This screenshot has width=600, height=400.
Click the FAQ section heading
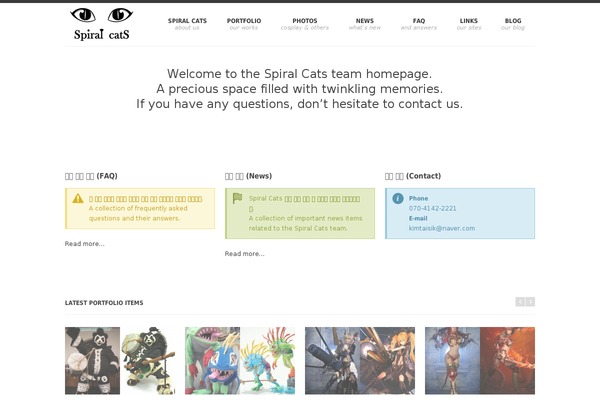coord(91,176)
